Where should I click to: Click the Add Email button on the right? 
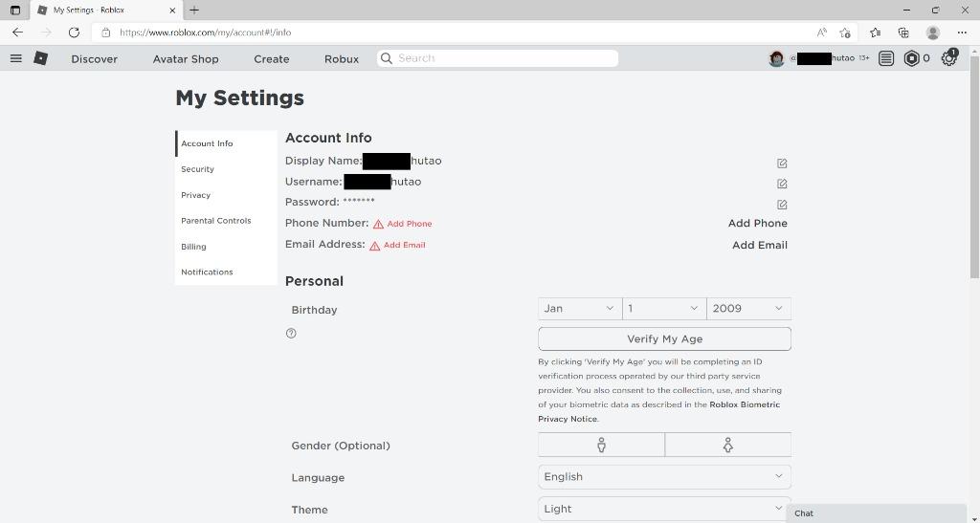pyautogui.click(x=759, y=245)
